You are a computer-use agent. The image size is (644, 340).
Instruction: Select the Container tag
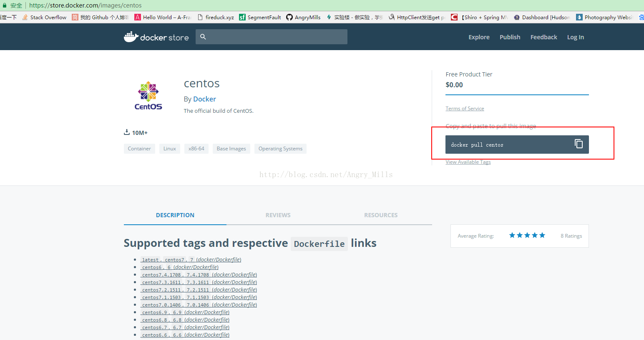point(139,149)
